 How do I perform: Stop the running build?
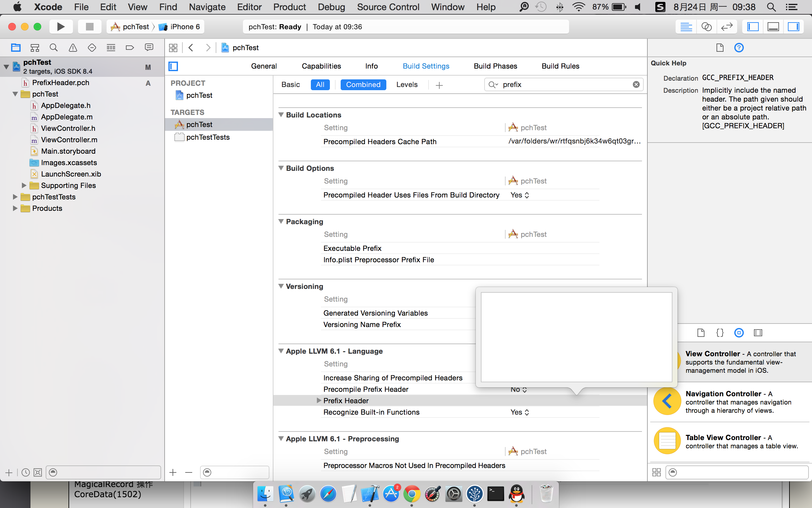(x=89, y=27)
